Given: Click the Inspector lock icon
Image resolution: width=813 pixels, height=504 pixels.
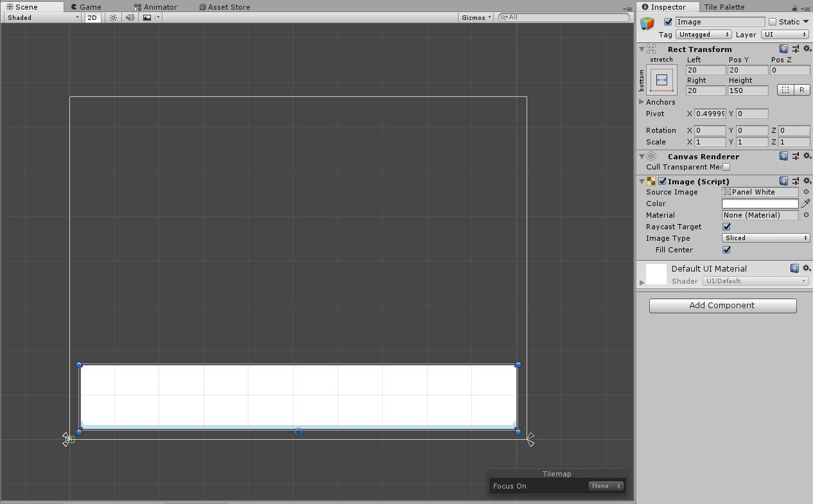Looking at the screenshot, I should (794, 8).
